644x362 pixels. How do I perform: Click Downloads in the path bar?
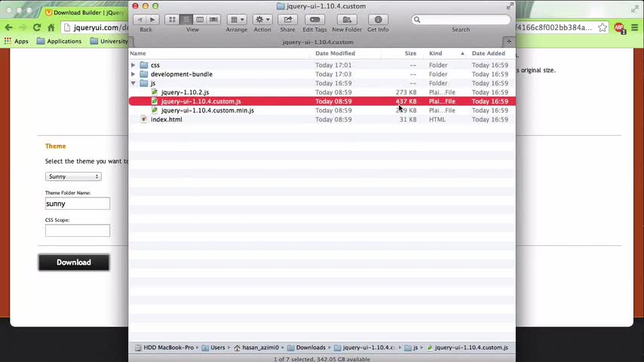tap(306, 348)
